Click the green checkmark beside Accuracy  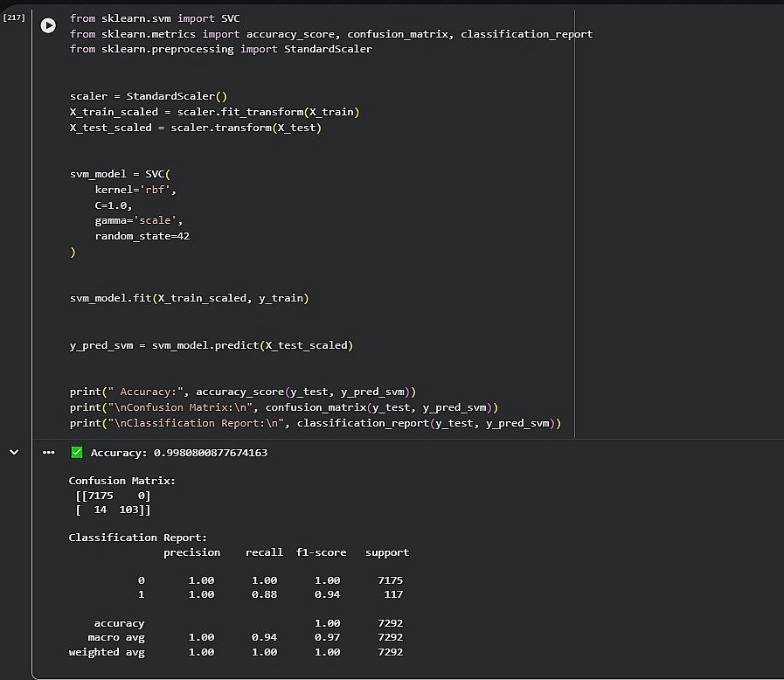point(77,453)
